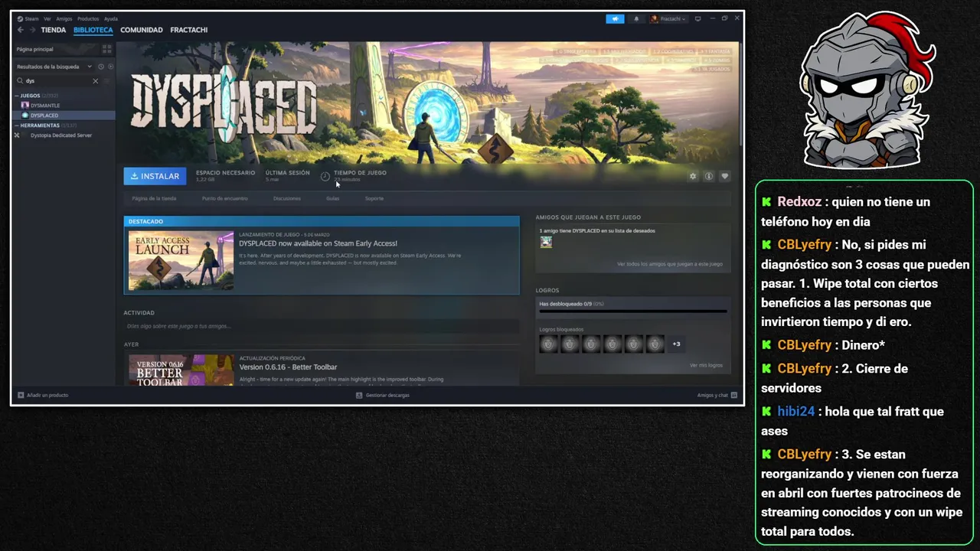Click the Tiempo de juego clock icon
This screenshot has width=980, height=551.
click(x=325, y=177)
